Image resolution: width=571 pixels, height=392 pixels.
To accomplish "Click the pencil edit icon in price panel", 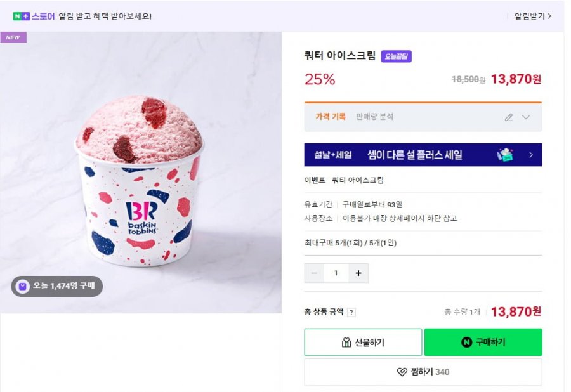I will tap(508, 117).
